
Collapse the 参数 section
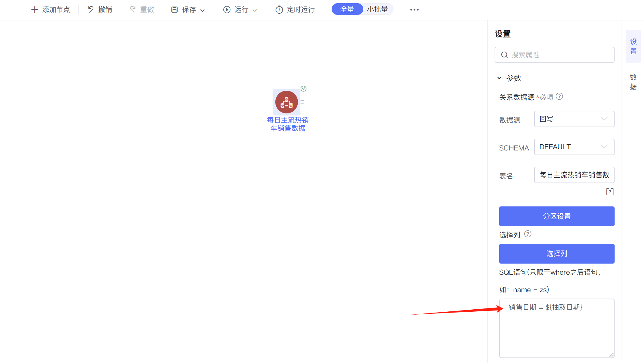click(x=499, y=78)
